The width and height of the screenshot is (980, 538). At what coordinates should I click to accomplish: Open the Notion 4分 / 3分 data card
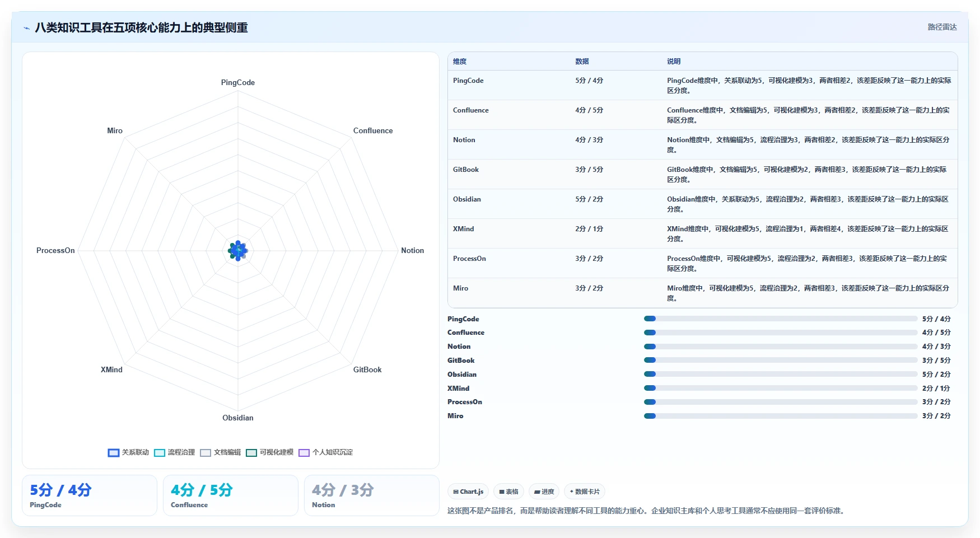tap(372, 495)
